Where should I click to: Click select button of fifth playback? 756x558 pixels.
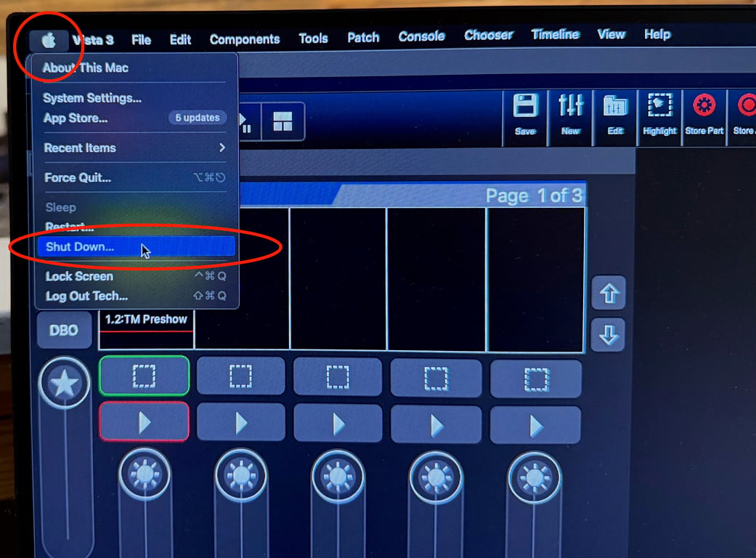pos(536,379)
